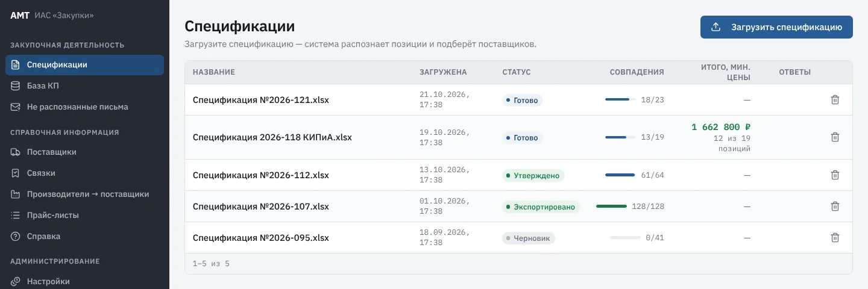Click the Спецификации sidebar icon

coord(16,65)
